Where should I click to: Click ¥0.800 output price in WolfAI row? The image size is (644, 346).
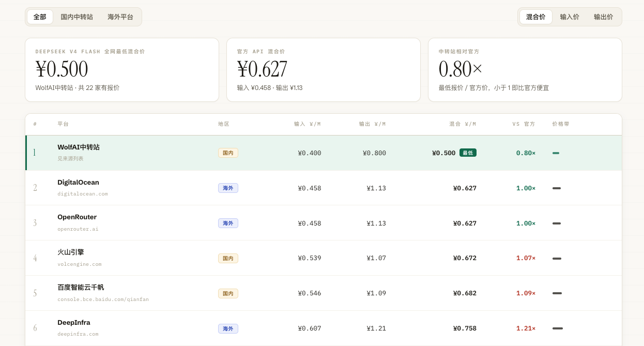tap(374, 153)
